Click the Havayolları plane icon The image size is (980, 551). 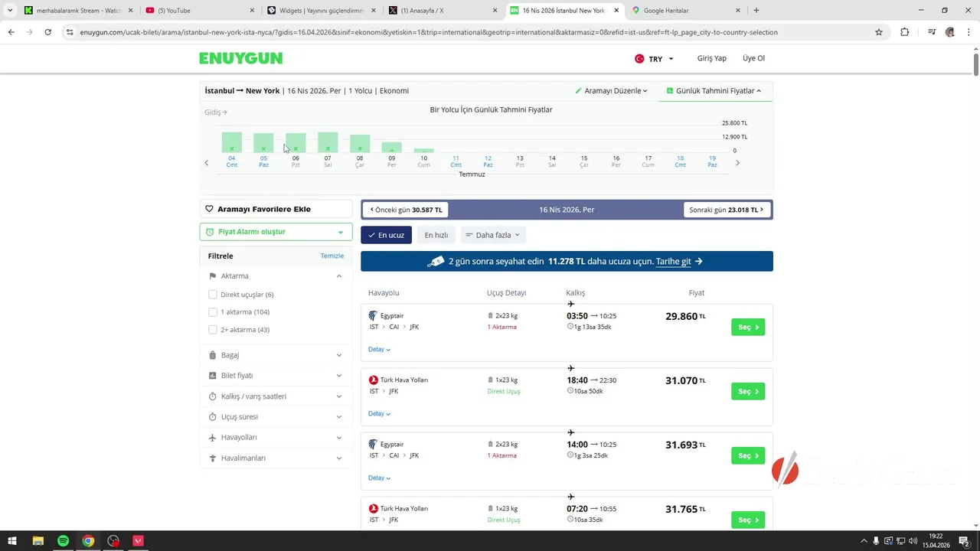213,437
